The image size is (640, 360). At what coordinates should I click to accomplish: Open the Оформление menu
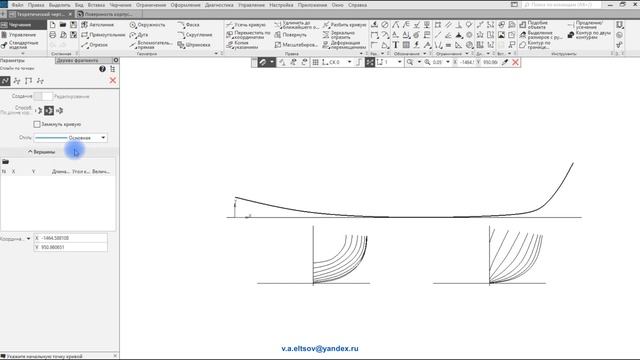pos(185,5)
